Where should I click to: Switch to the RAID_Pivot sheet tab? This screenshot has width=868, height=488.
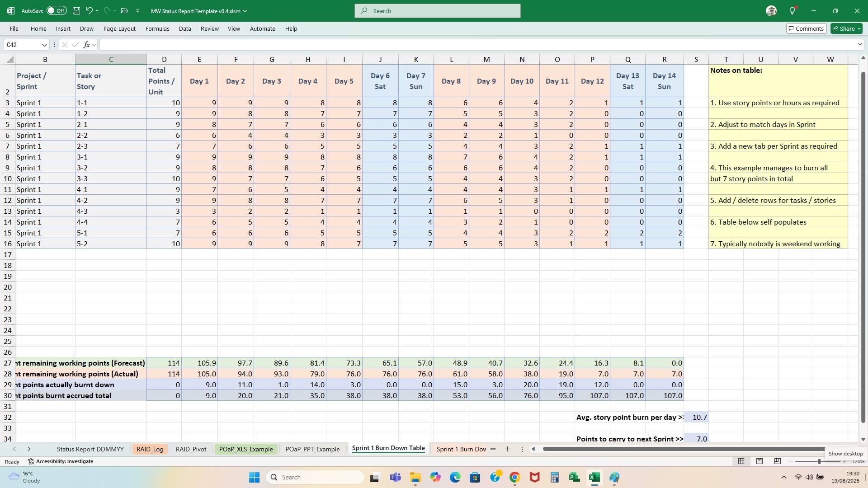(191, 449)
